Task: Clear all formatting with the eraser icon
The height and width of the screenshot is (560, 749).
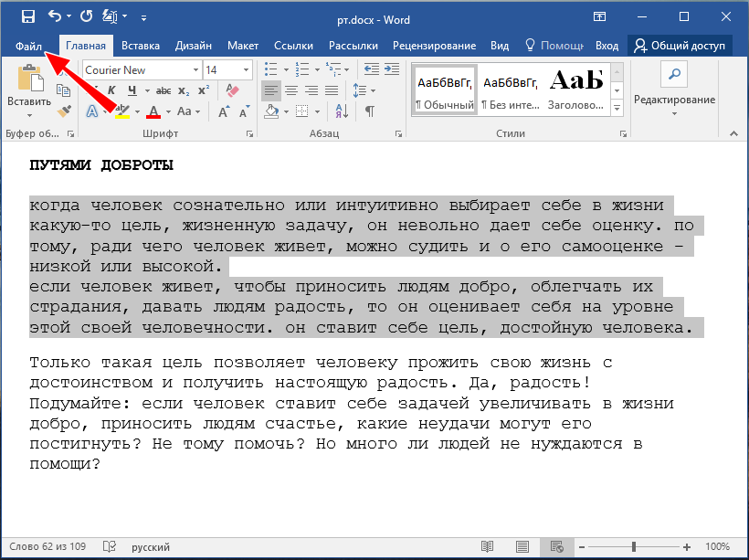Action: (x=231, y=90)
